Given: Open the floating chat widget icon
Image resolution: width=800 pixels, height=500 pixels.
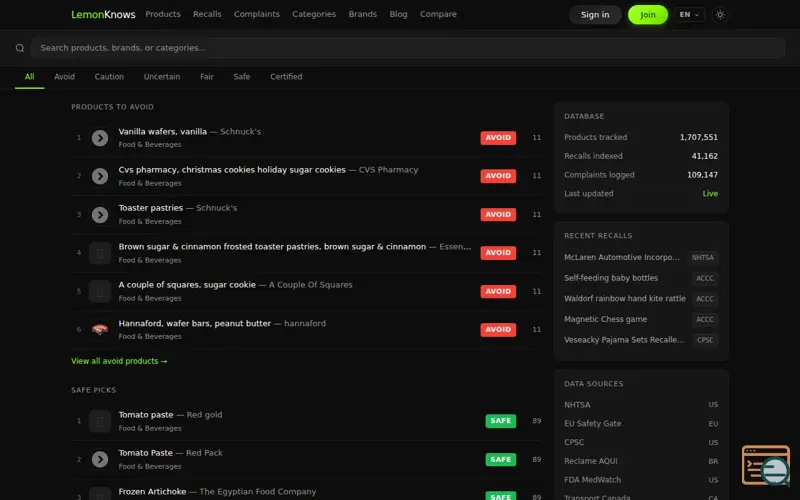Looking at the screenshot, I should coord(766,465).
